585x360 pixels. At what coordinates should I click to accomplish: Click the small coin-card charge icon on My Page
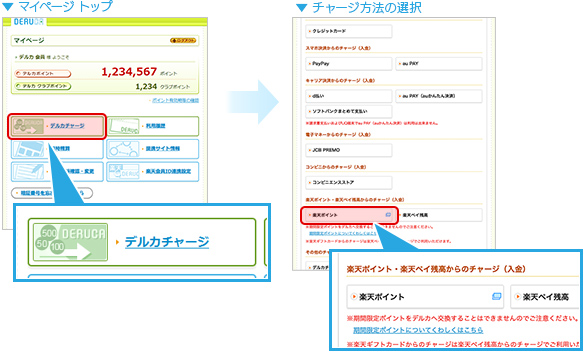[x=28, y=126]
